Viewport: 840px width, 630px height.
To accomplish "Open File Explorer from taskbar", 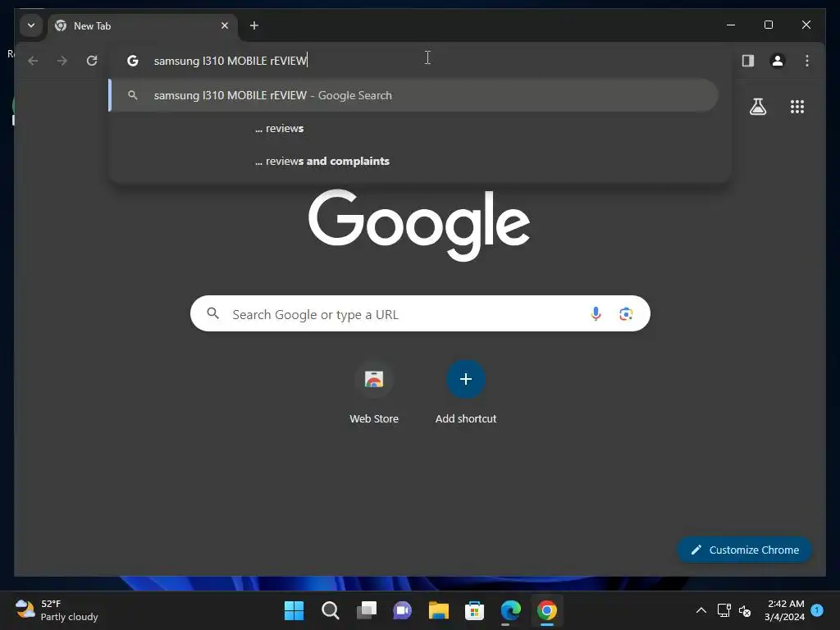I will 438,610.
